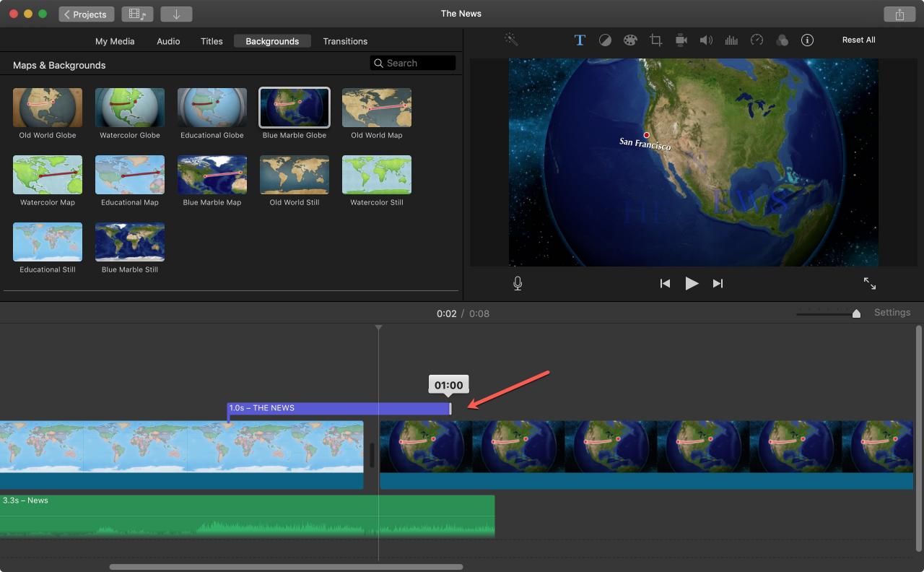Select the Cropping tool

click(655, 40)
